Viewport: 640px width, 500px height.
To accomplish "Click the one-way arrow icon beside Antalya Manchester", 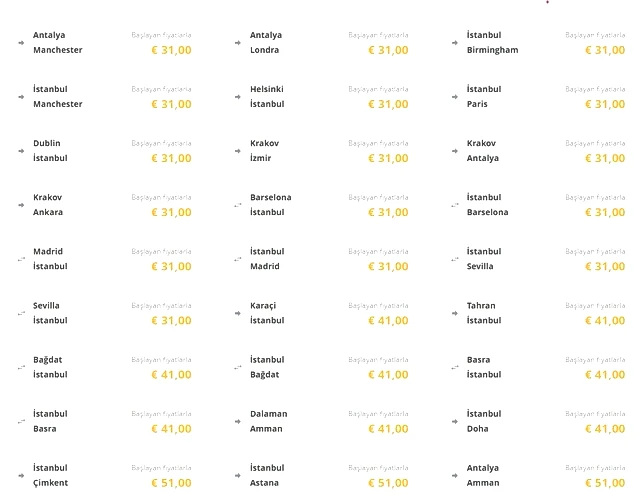I will [x=21, y=43].
